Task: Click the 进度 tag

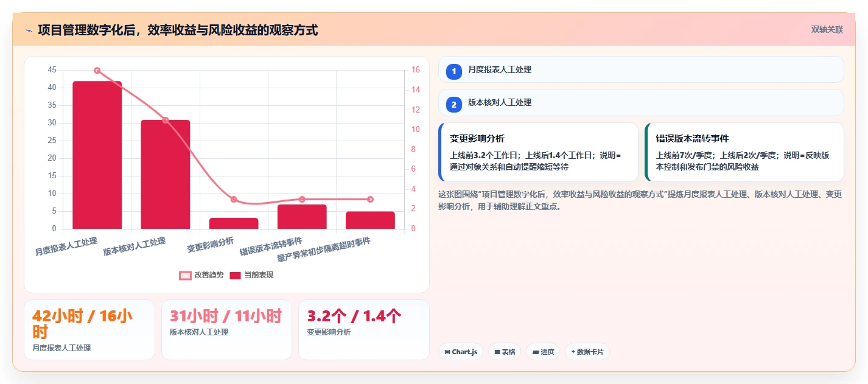Action: tap(543, 352)
